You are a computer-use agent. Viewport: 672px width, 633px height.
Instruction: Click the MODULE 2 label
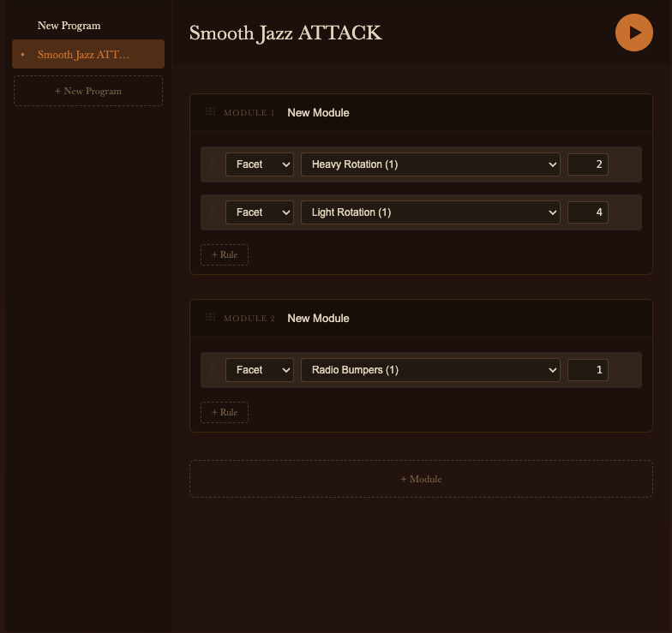[x=249, y=319]
